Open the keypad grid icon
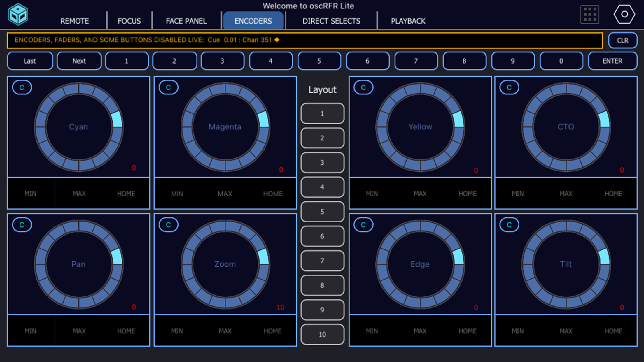 click(x=589, y=14)
